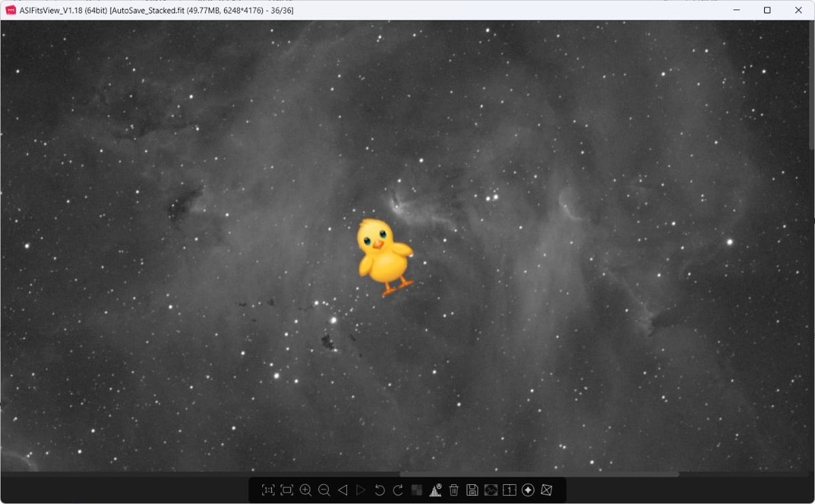Click the title text AutoSave_Stacked.fit

coord(147,11)
